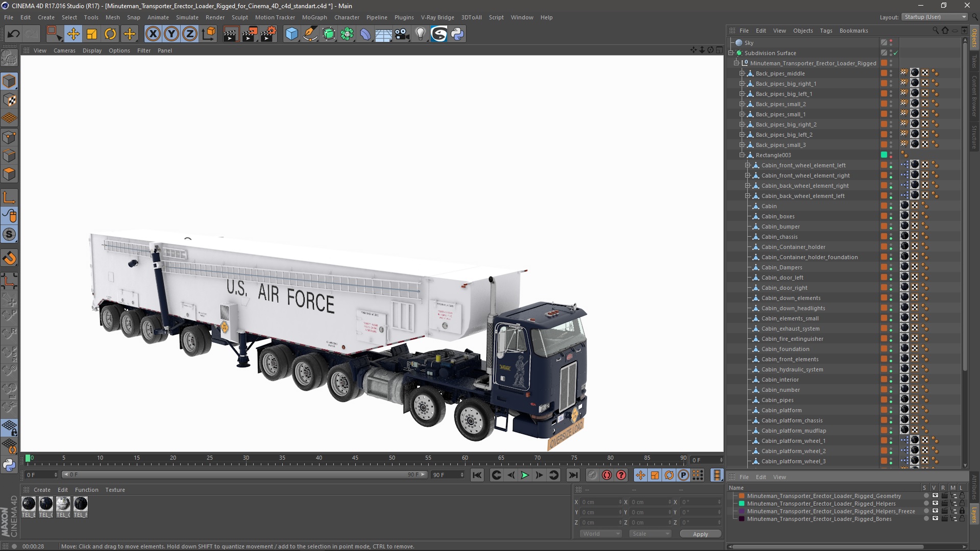This screenshot has width=980, height=551.
Task: Expand Cabin_front_wheel_element_left object
Action: click(748, 165)
